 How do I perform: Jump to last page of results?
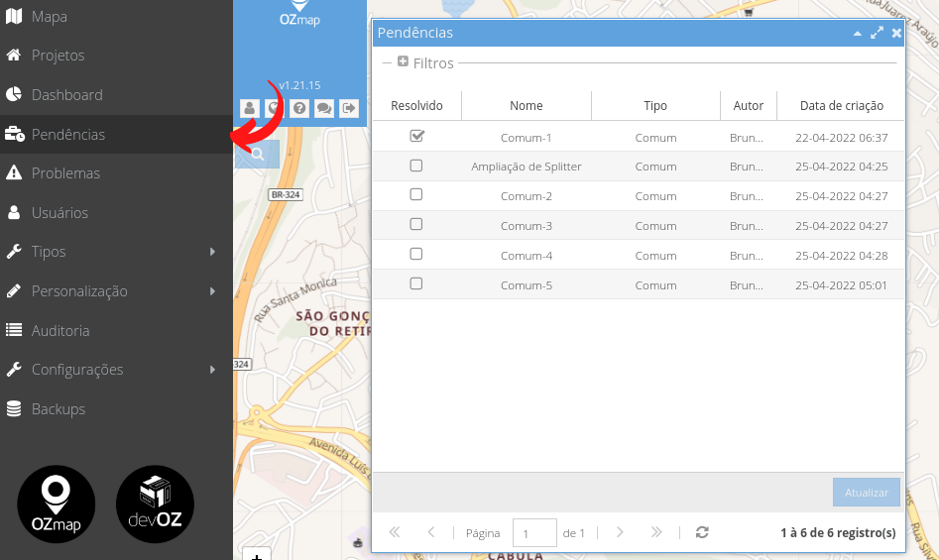click(656, 532)
